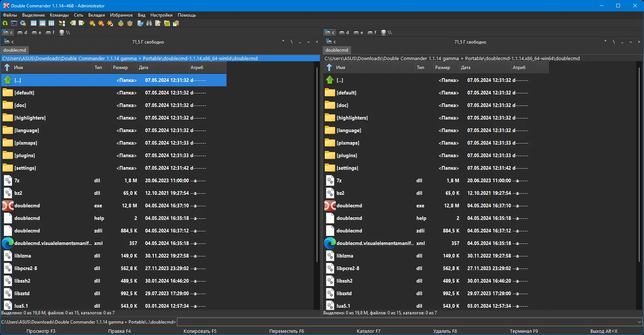Click Терминал F9 button
644x335 pixels.
[524, 331]
